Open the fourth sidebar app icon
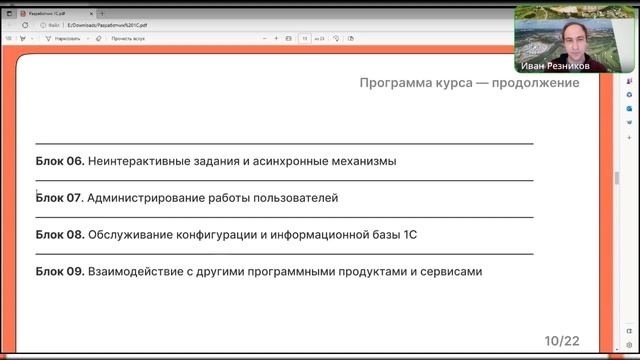Screen dimensions: 640x360 tap(629, 122)
